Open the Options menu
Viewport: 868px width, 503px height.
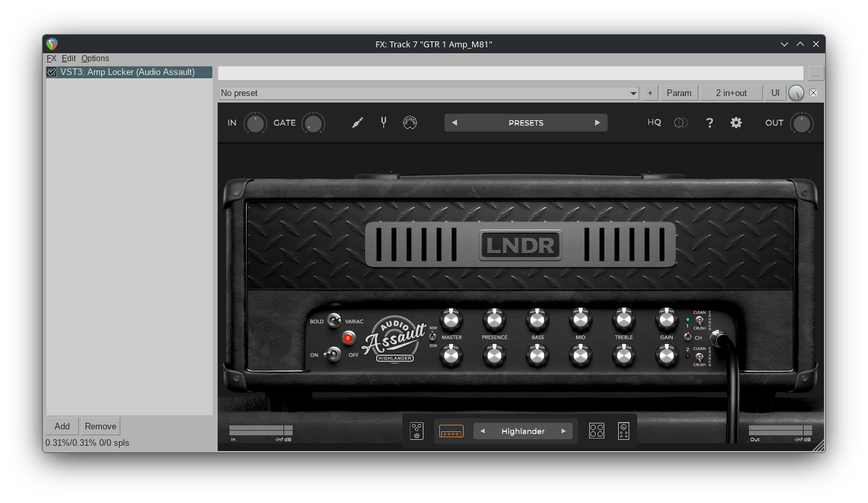[x=95, y=59]
